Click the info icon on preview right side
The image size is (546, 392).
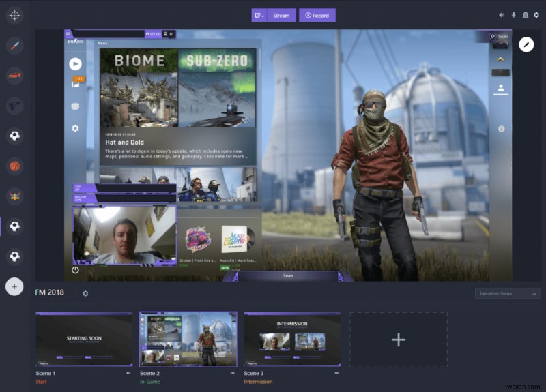tap(502, 129)
